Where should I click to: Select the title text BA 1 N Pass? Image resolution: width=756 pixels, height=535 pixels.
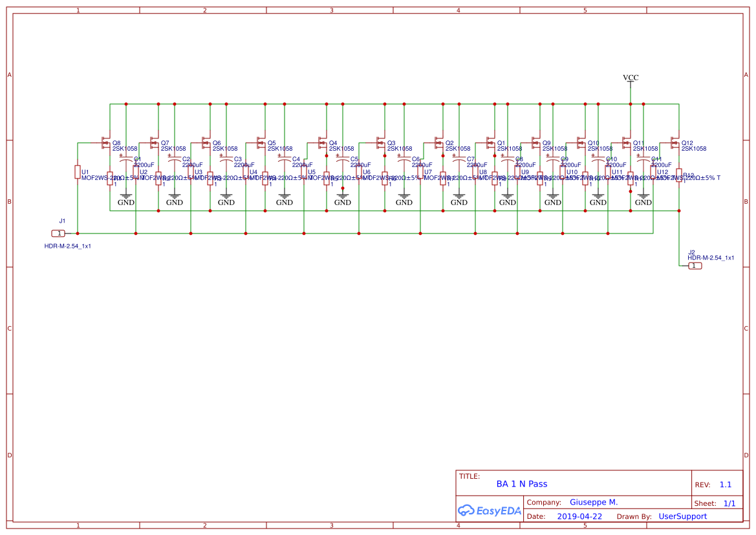tap(521, 484)
